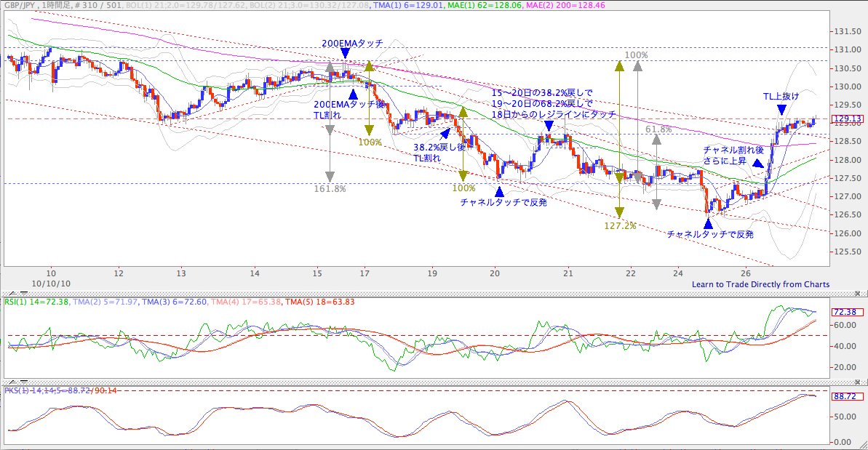The image size is (868, 450).
Task: Select the GBP/JPY symbol title text
Action: point(20,5)
